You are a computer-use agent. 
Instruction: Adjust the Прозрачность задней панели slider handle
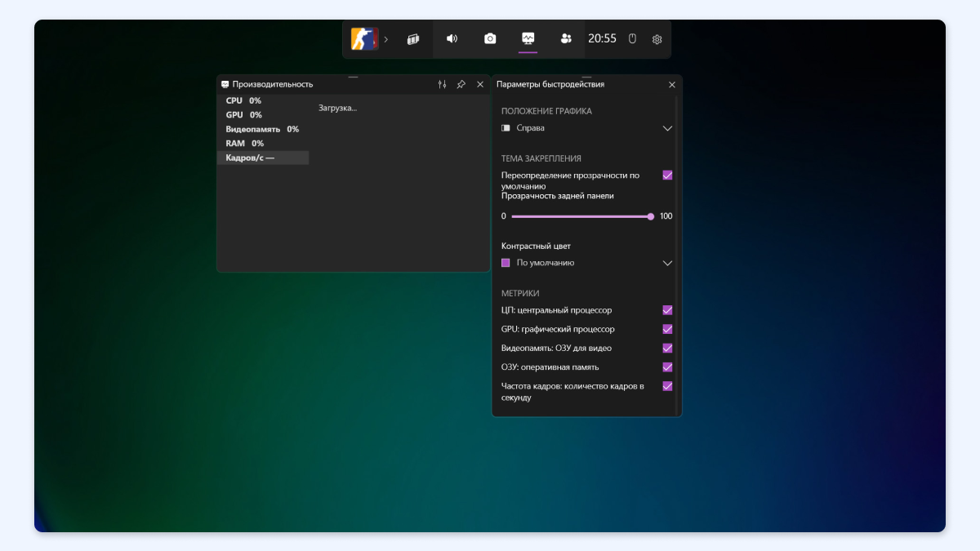[651, 216]
